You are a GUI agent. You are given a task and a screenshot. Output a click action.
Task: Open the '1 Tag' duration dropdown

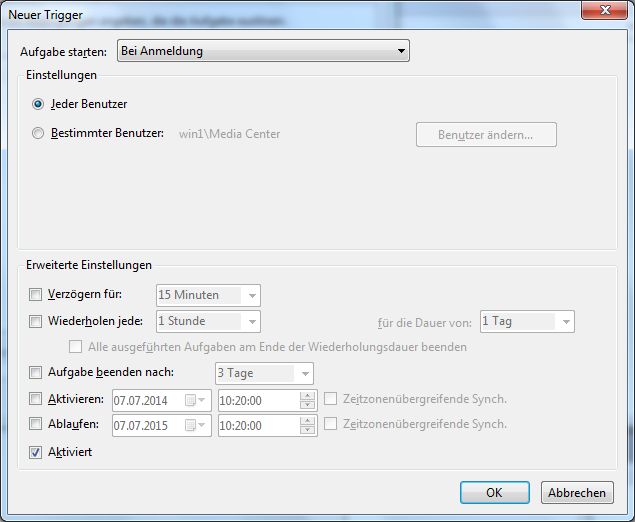527,322
